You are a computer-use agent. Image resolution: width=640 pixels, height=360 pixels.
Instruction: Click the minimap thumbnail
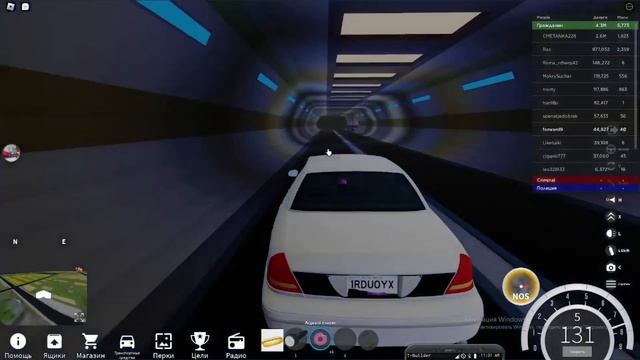tap(43, 297)
